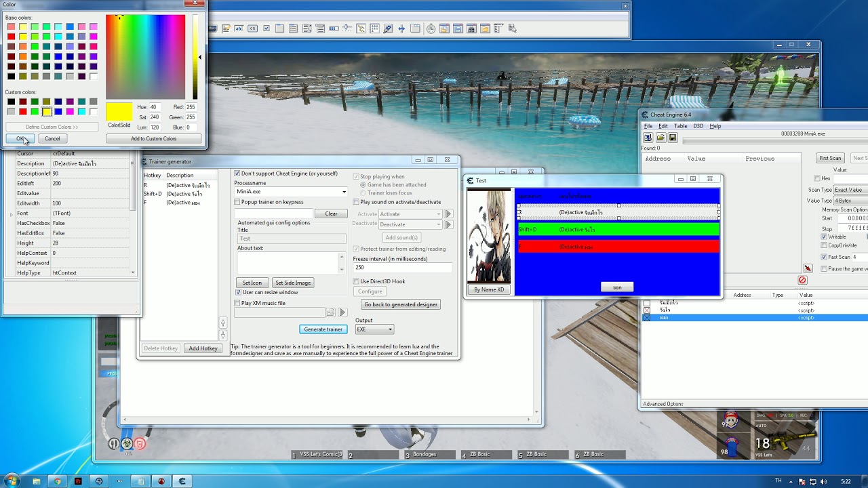The height and width of the screenshot is (488, 868).
Task: Select the tree view component icon
Action: pos(361,28)
